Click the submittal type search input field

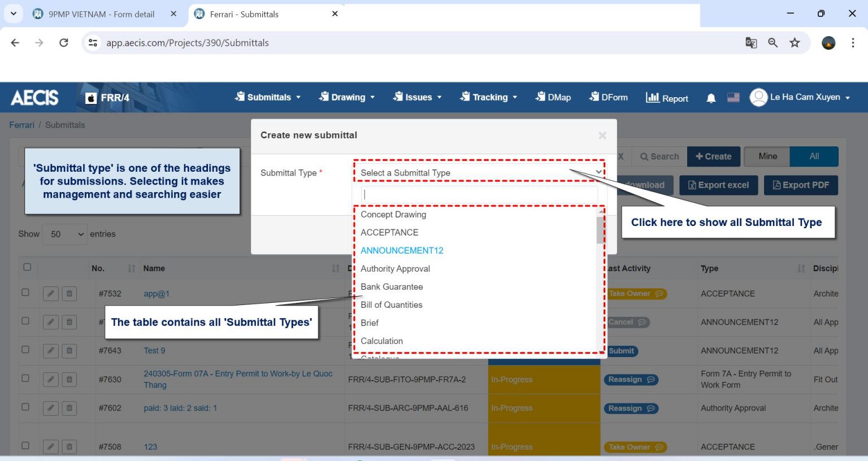point(479,194)
